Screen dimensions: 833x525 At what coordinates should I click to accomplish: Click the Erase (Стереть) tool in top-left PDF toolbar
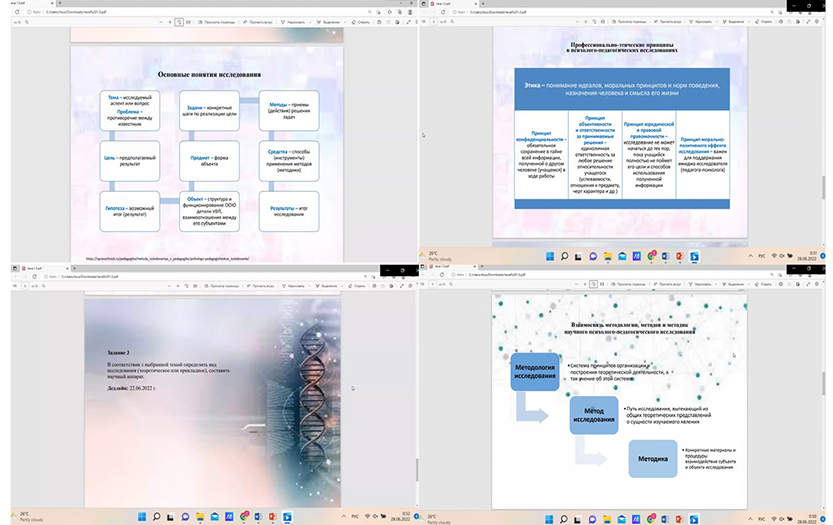(x=367, y=20)
